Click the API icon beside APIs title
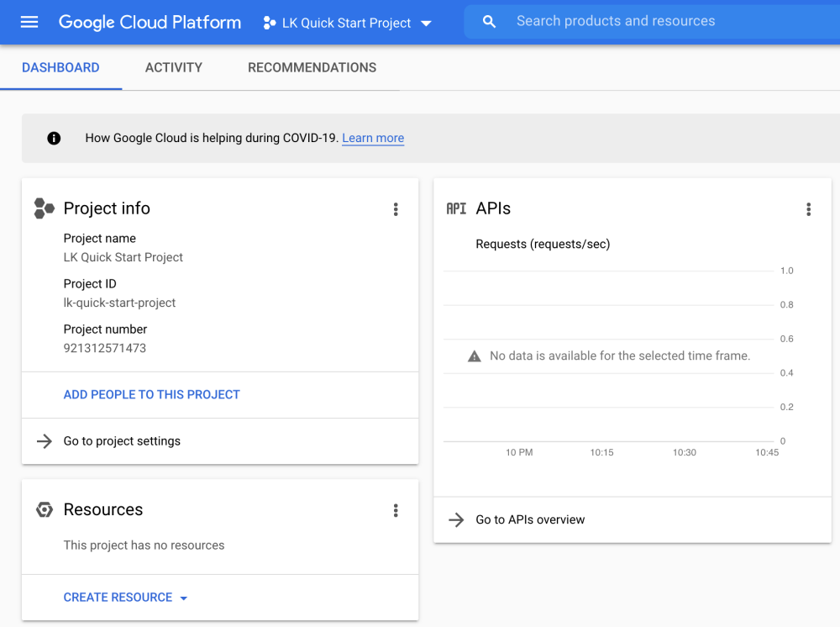The height and width of the screenshot is (627, 840). pyautogui.click(x=456, y=208)
